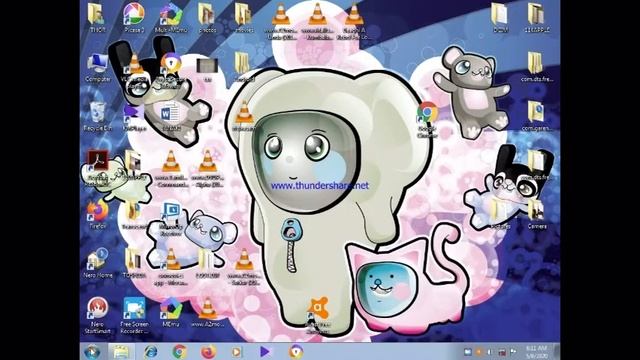640x360 pixels.
Task: Select the Firefox desktop shortcut
Action: point(98,214)
